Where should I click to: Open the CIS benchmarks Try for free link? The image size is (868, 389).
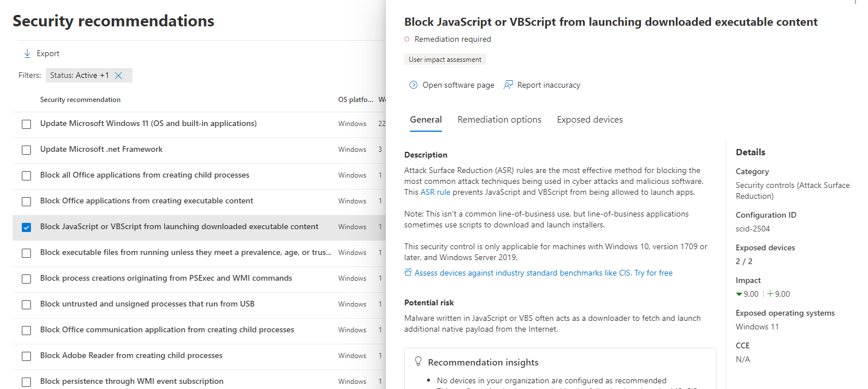pos(654,273)
